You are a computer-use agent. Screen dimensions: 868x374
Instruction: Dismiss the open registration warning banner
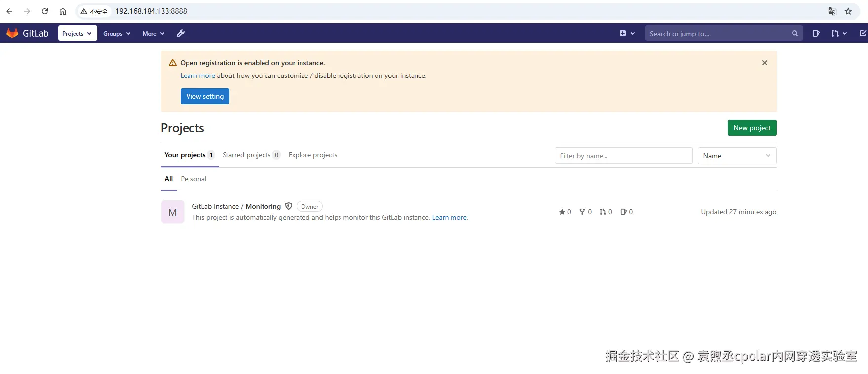(x=765, y=63)
